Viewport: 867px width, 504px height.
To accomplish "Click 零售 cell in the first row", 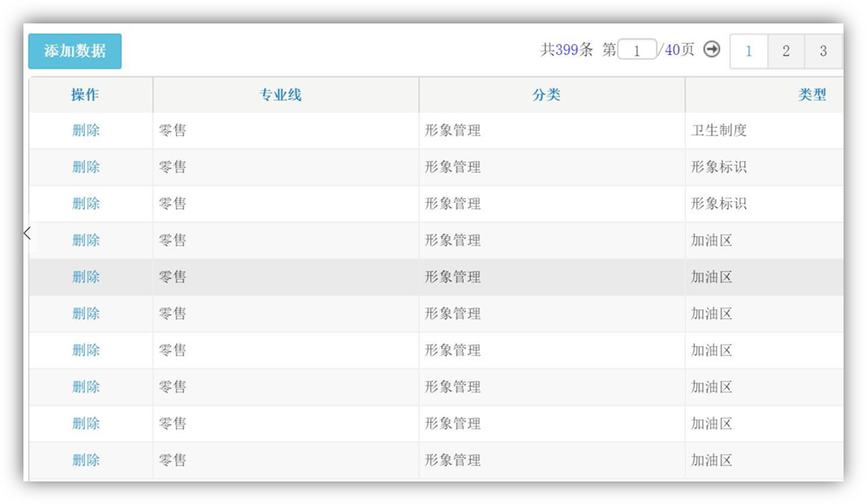I will click(x=173, y=130).
